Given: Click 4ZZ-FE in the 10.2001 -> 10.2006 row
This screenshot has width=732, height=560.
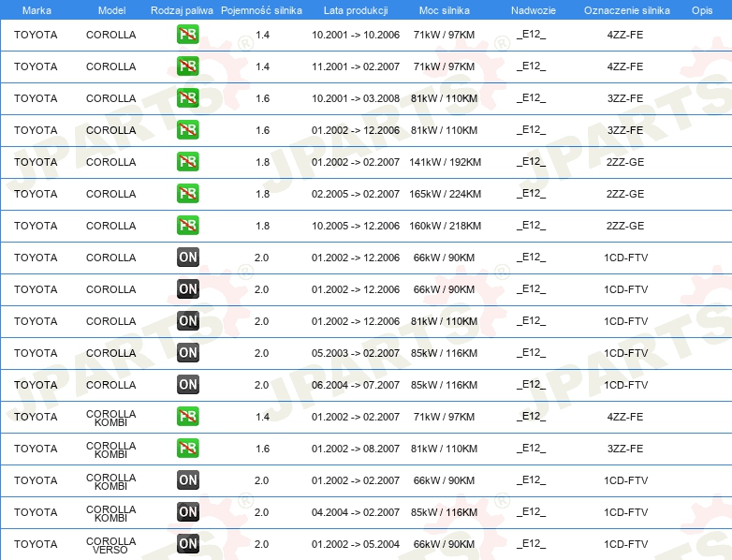Looking at the screenshot, I should pos(625,35).
